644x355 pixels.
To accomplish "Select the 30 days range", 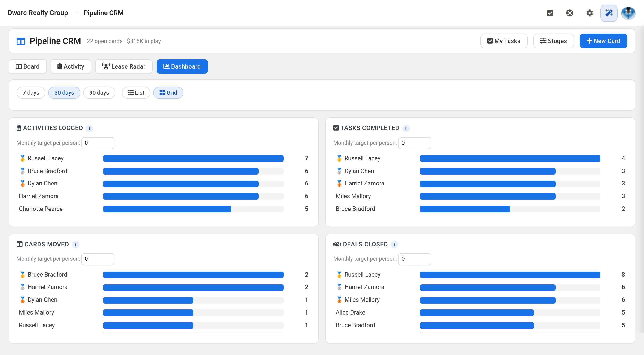I will 64,92.
